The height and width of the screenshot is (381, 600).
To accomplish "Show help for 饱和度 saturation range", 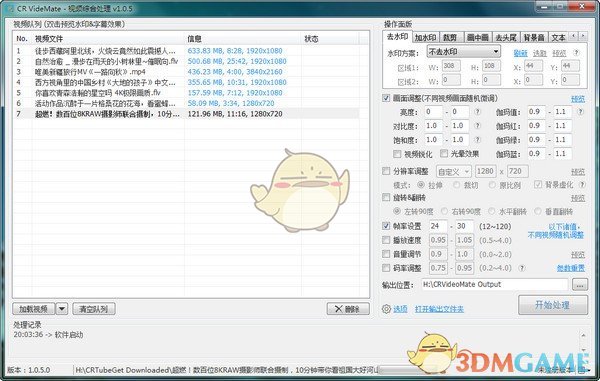I will click(477, 140).
